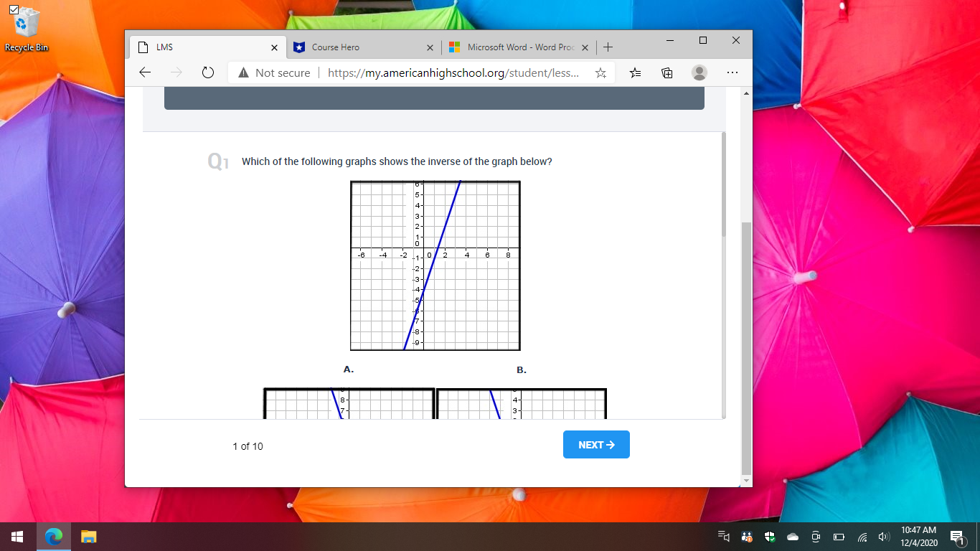Select the answer B graph

[522, 403]
